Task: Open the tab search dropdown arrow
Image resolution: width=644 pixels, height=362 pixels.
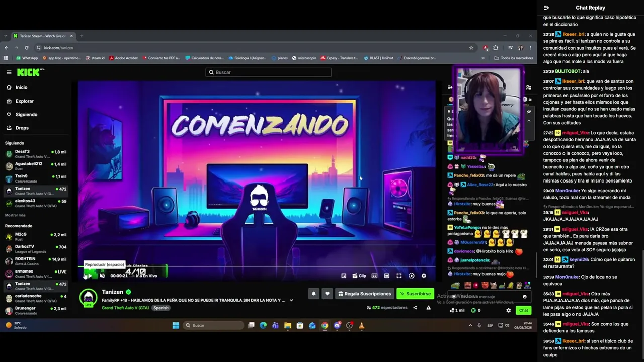Action: 6,36
